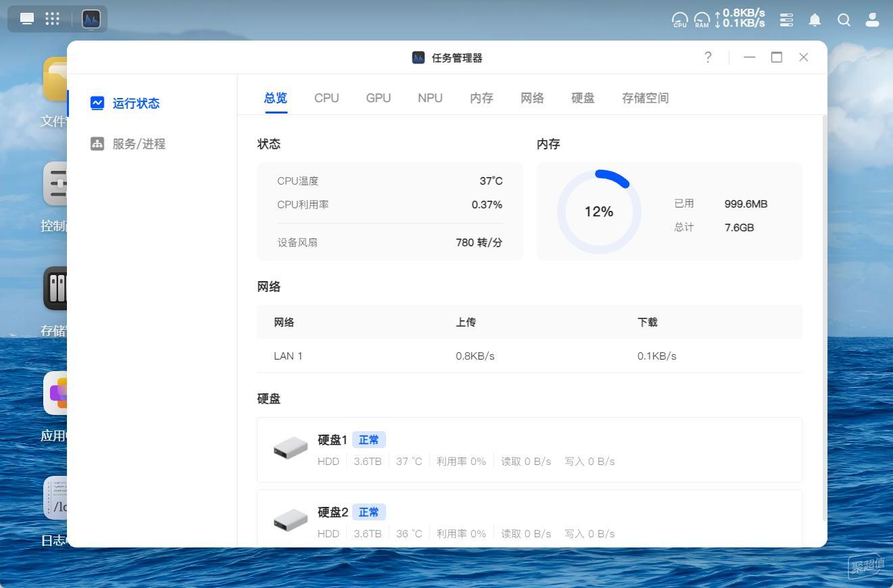Image resolution: width=893 pixels, height=588 pixels.
Task: Open the log center desktop icon
Action: pos(55,498)
